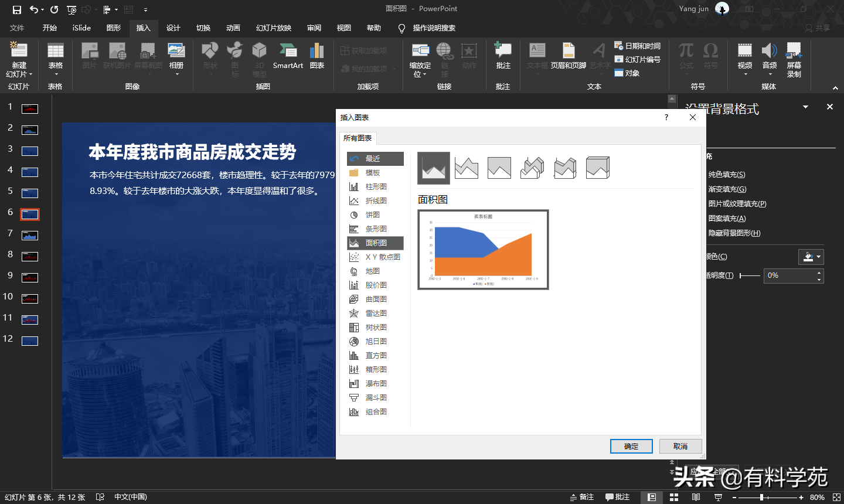Open format background pane options dropdown
Viewport: 844px width, 504px height.
tap(806, 107)
